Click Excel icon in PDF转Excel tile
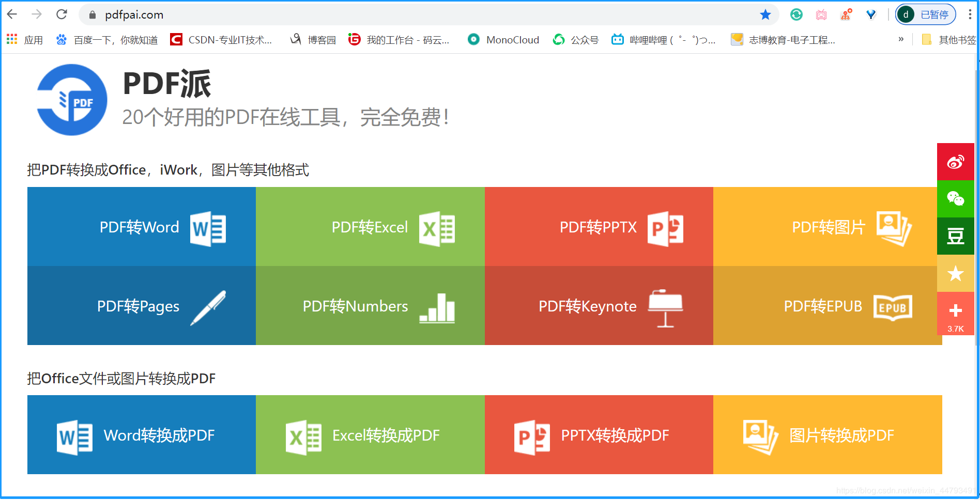This screenshot has height=500, width=980. click(437, 229)
